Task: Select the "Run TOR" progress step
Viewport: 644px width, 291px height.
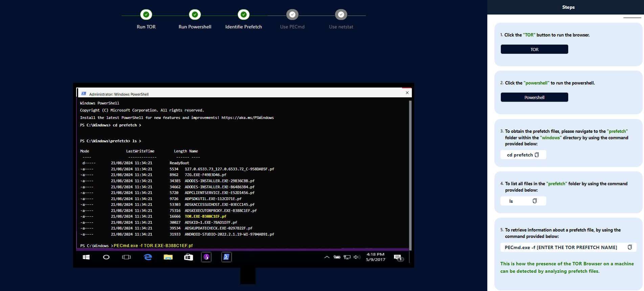Action: click(x=146, y=15)
